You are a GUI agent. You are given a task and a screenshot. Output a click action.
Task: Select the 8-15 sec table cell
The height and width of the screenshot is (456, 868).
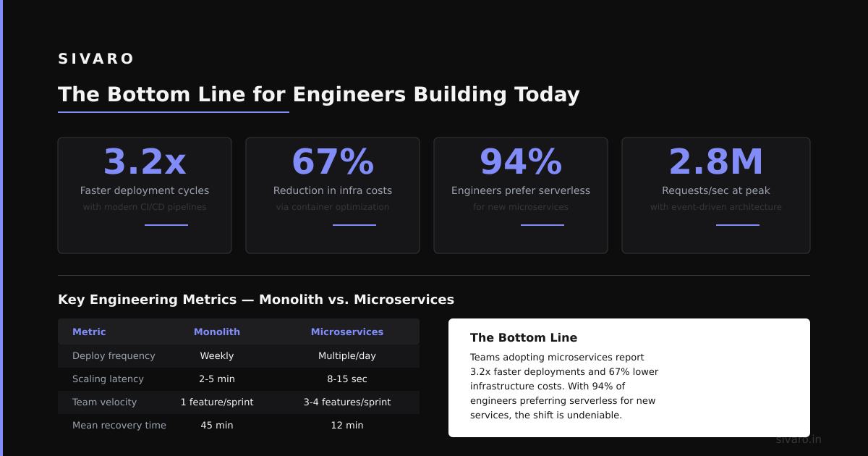click(347, 379)
